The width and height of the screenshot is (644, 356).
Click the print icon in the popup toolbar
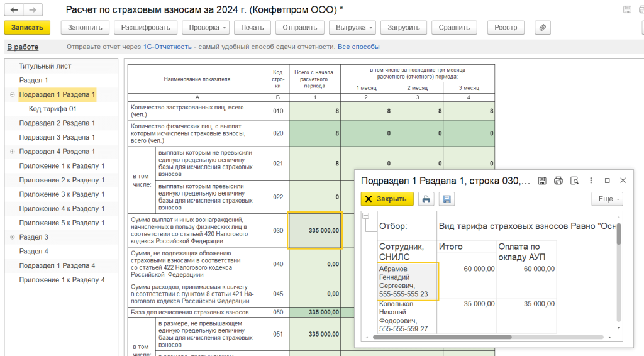(426, 199)
